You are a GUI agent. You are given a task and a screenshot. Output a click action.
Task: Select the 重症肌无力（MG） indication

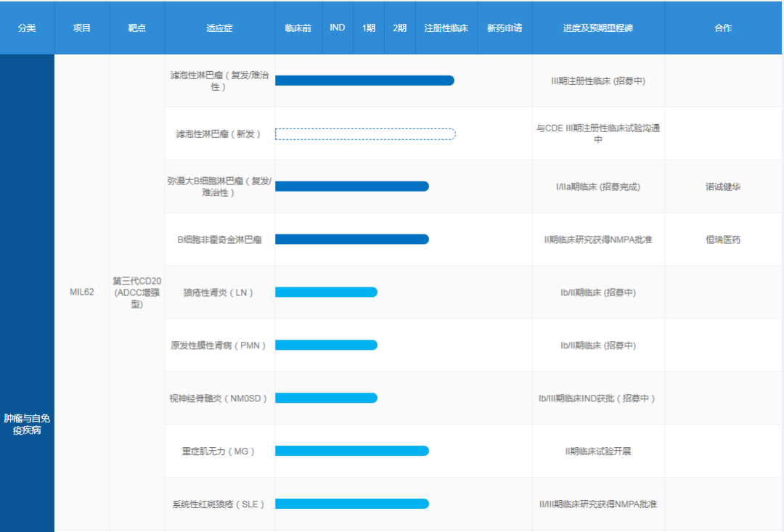point(219,451)
